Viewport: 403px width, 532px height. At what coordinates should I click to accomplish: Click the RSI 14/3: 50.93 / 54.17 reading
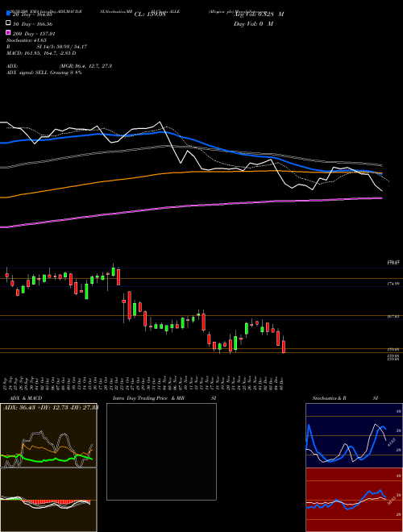pos(47,47)
